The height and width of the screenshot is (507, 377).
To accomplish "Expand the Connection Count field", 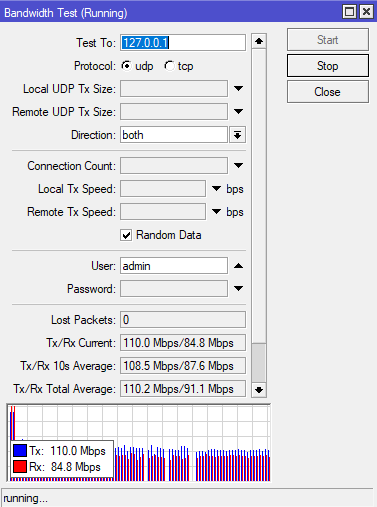I will [238, 166].
